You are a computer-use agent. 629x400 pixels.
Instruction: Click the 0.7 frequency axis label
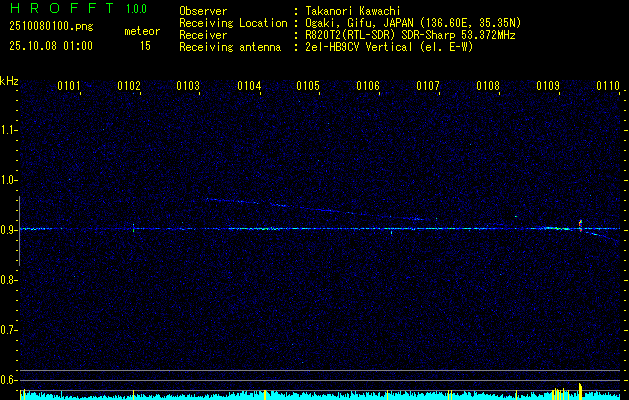9,330
